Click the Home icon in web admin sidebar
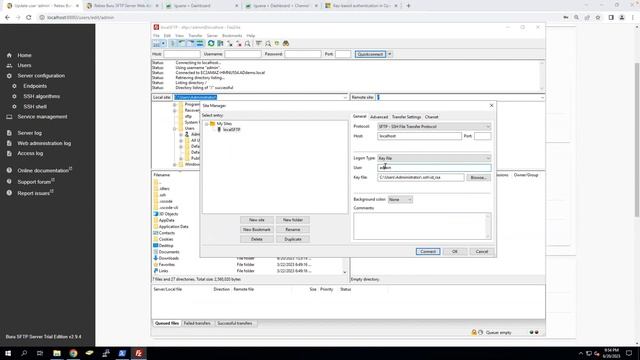The image size is (640, 360). click(x=9, y=55)
